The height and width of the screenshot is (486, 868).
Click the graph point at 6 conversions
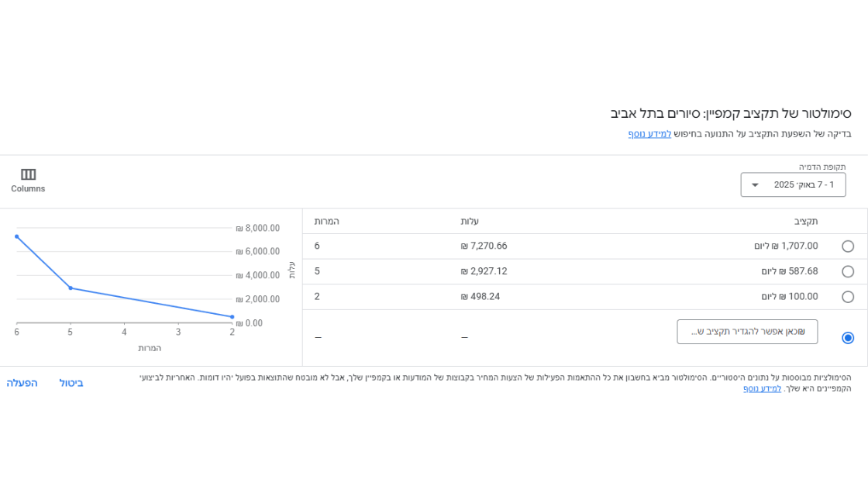click(x=17, y=236)
